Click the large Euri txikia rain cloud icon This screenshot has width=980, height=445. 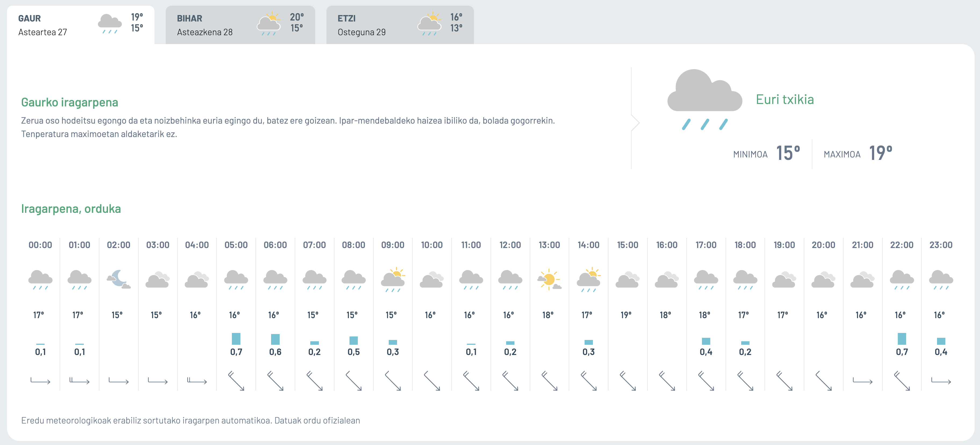[705, 99]
